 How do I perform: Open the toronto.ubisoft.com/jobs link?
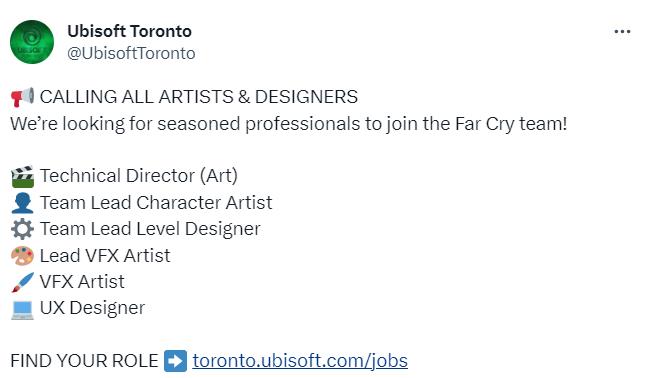(x=300, y=361)
